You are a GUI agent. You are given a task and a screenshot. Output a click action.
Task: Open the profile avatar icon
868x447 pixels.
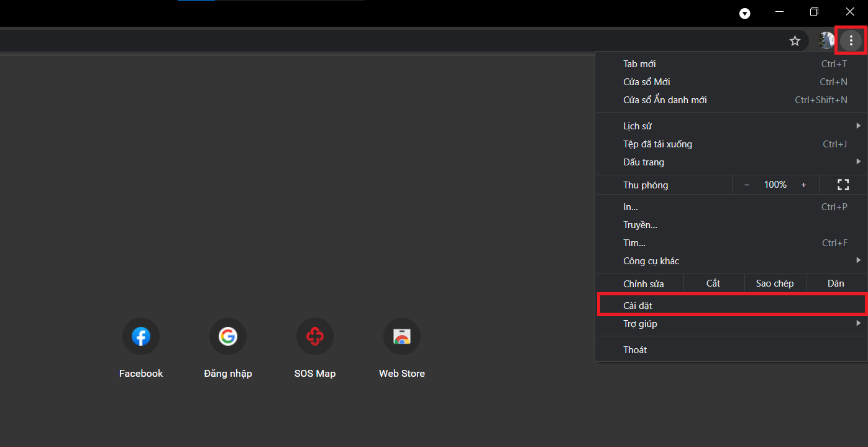click(x=826, y=41)
